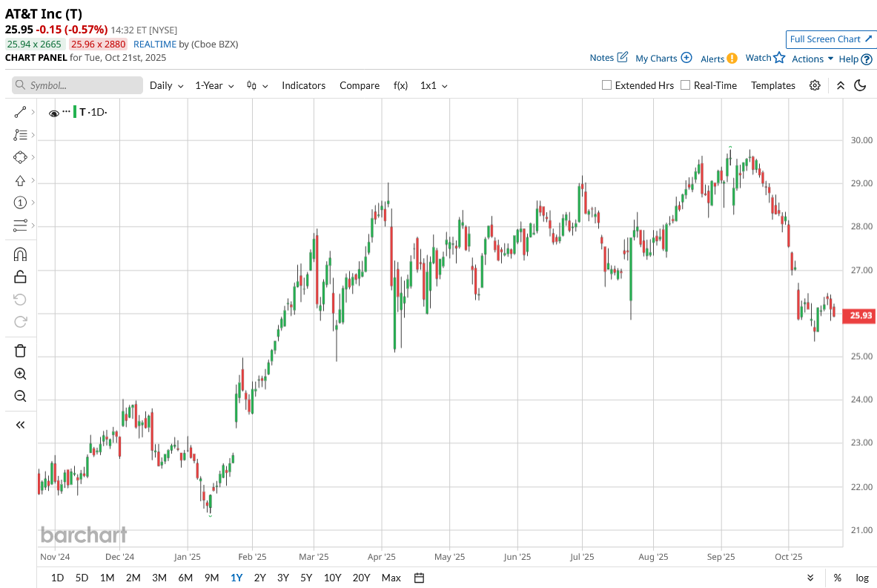Screen dimensions: 877x588
Task: Expand the Actions dropdown menu
Action: pos(812,59)
